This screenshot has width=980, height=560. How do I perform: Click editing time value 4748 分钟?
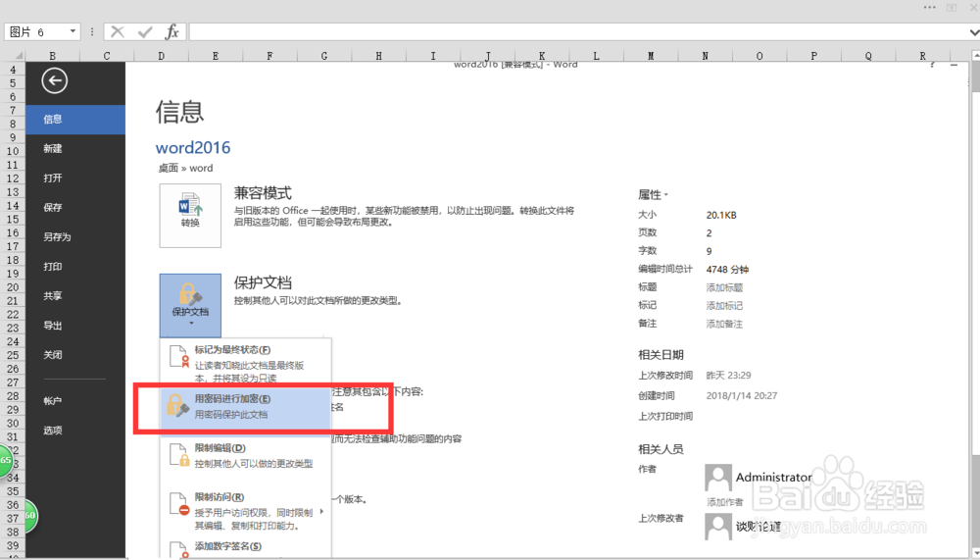click(727, 269)
